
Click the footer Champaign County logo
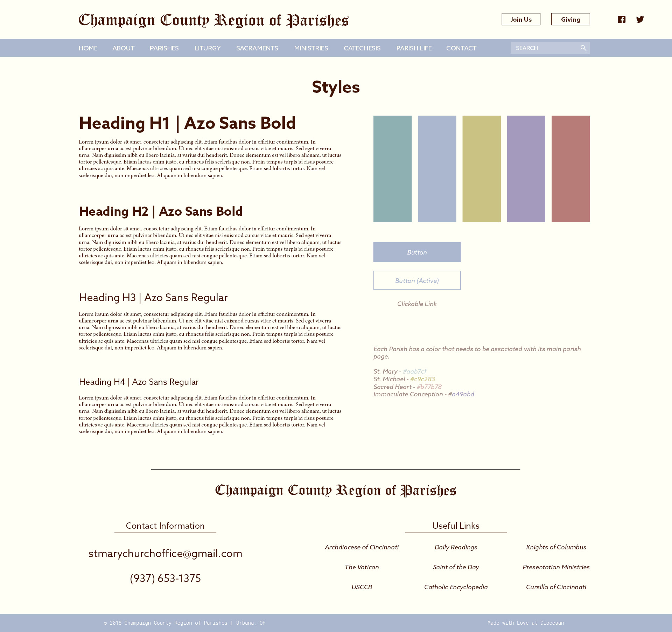coord(335,490)
